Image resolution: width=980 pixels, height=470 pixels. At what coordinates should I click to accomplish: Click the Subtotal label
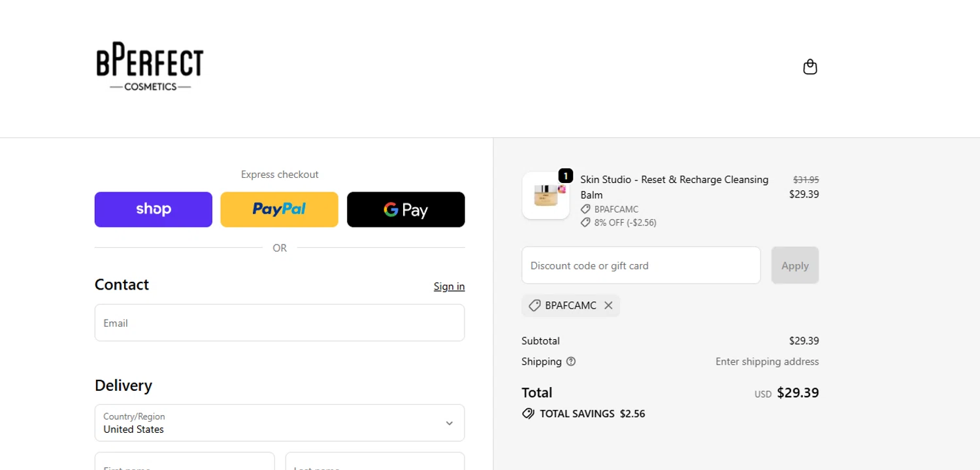click(540, 341)
